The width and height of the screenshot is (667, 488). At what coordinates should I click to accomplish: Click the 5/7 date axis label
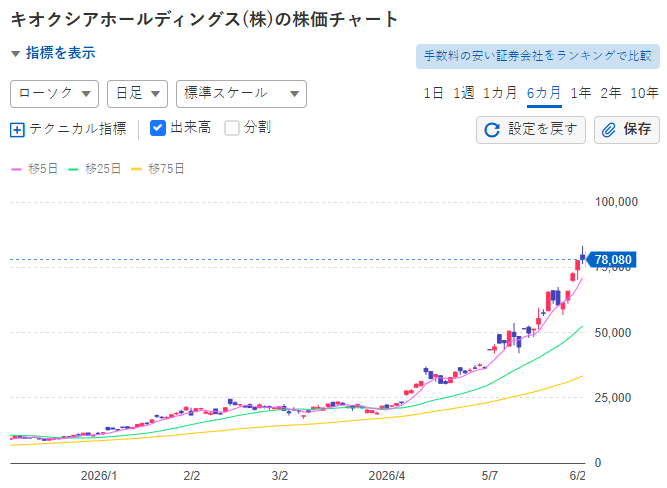click(490, 476)
